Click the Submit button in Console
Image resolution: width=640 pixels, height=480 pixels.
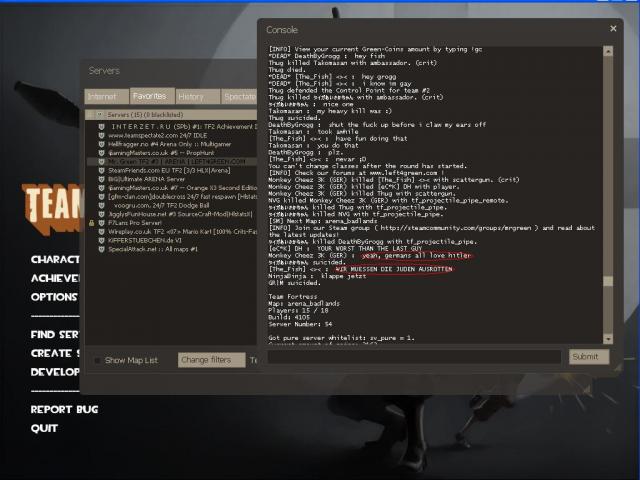point(589,357)
